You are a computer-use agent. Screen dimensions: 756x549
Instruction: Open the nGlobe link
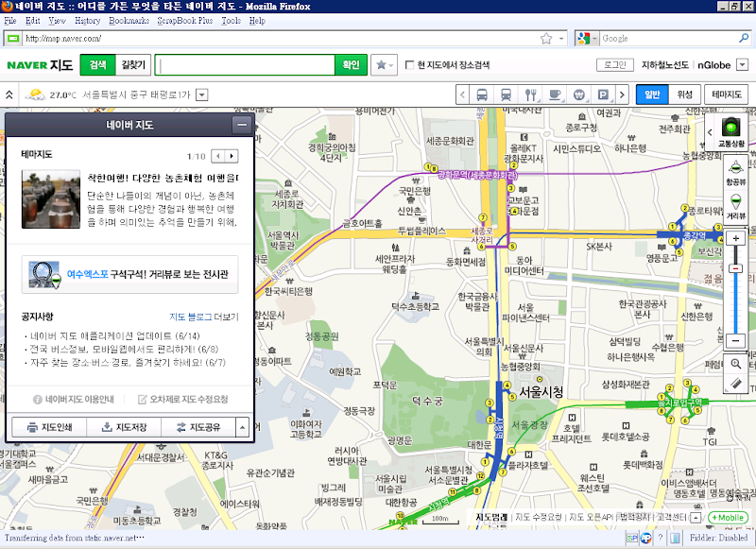point(714,65)
